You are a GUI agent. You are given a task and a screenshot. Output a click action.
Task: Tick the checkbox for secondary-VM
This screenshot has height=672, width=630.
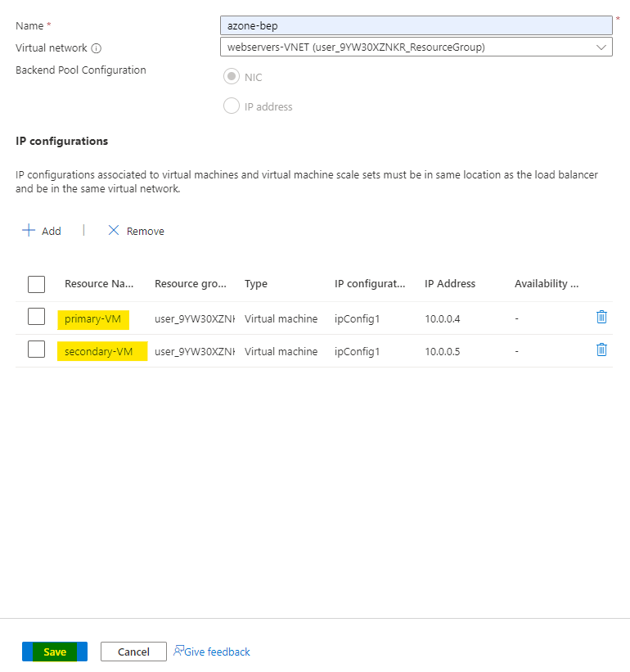point(36,350)
